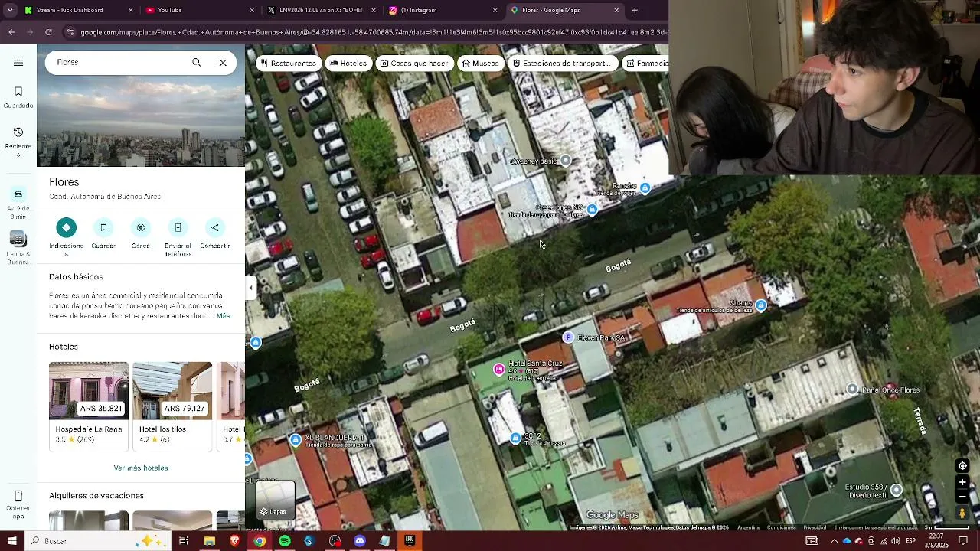Open the Windows Start menu
Screen dimensions: 980x551
coord(12,541)
